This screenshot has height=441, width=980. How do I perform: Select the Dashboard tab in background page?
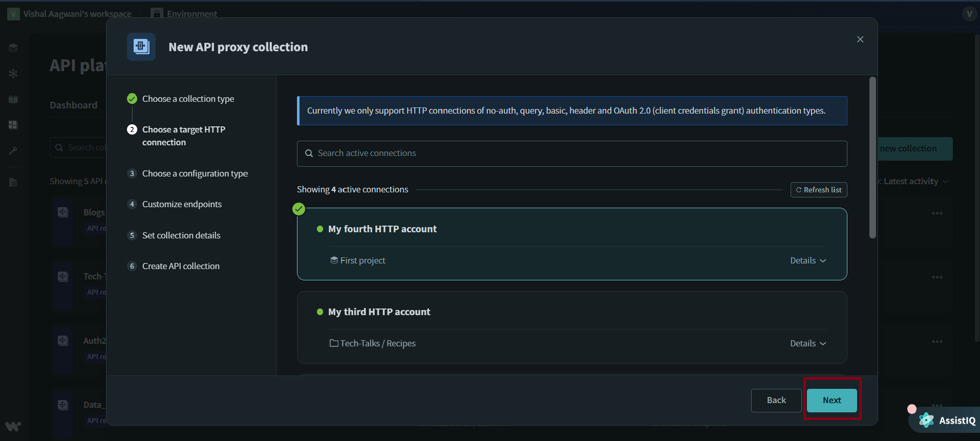[x=73, y=105]
